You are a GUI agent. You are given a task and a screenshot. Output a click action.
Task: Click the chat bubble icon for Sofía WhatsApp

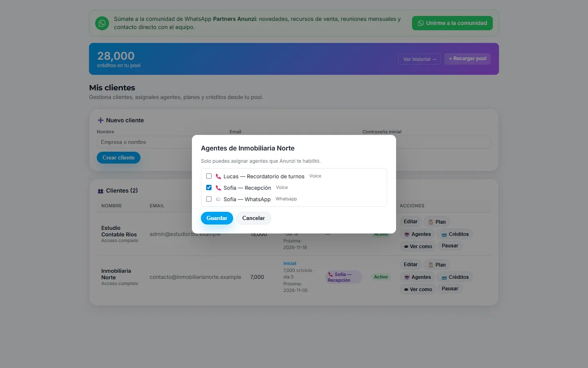point(218,199)
